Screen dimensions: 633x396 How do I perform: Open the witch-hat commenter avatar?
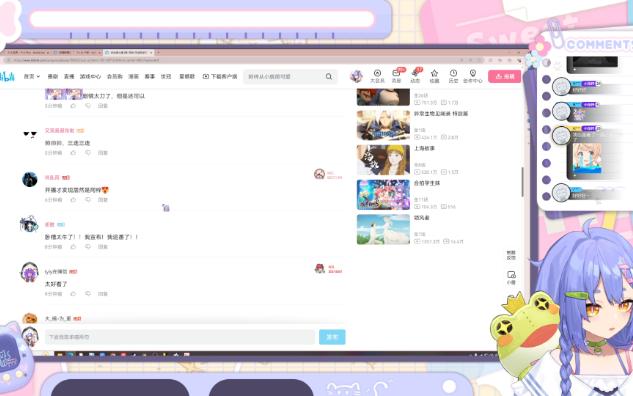(29, 224)
